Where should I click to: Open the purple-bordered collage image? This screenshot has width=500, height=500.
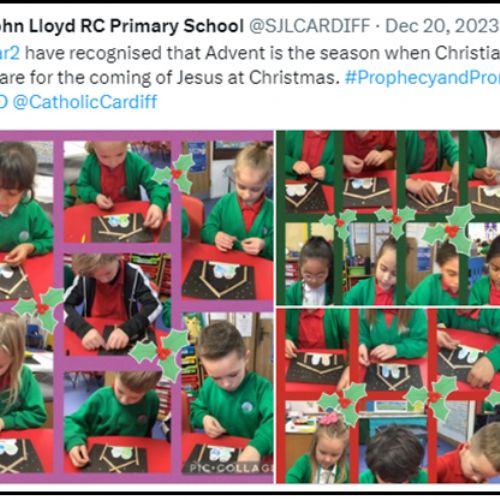click(137, 307)
